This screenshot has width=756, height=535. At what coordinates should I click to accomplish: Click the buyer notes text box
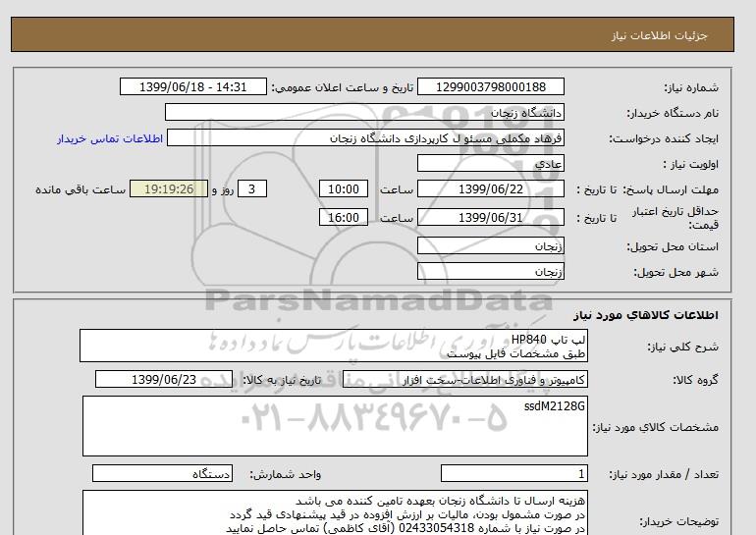tap(335, 512)
